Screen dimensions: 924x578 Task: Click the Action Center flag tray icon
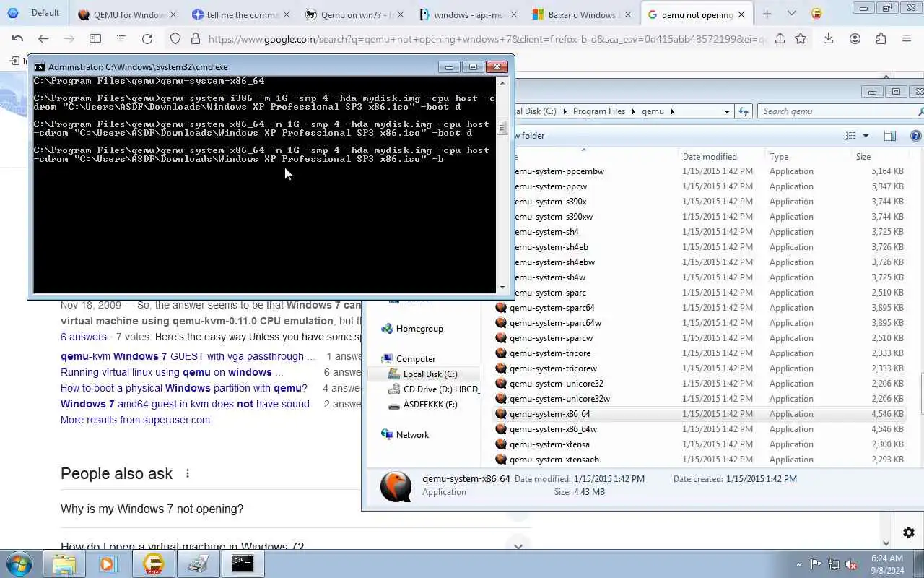(816, 564)
